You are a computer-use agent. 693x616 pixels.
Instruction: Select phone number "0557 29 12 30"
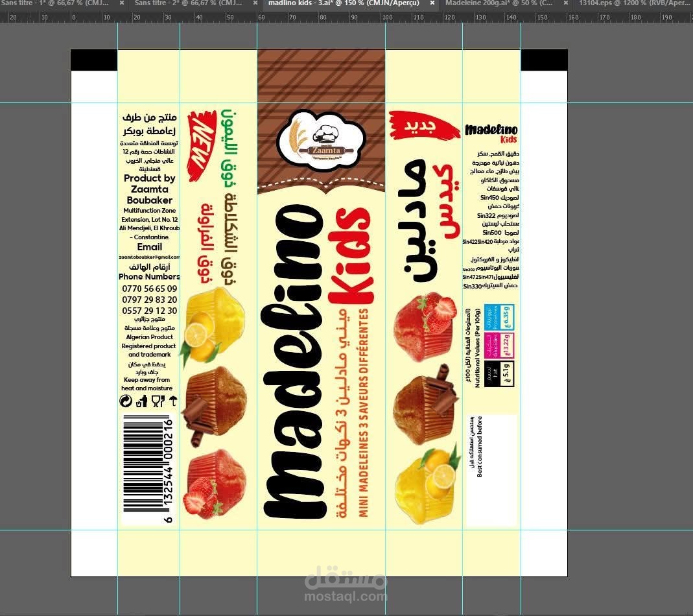(149, 311)
